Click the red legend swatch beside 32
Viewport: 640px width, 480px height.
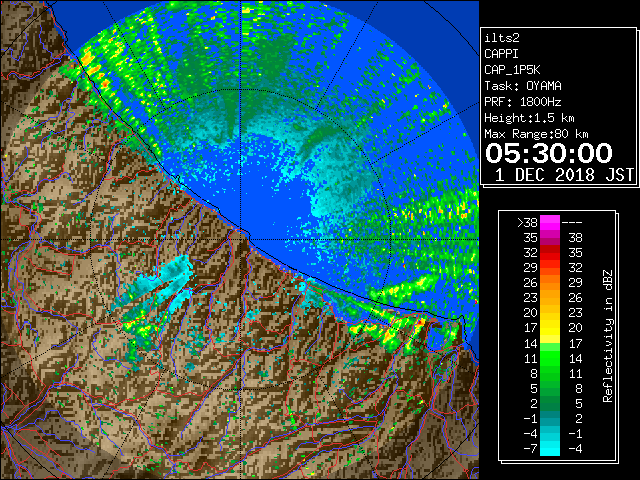click(550, 253)
